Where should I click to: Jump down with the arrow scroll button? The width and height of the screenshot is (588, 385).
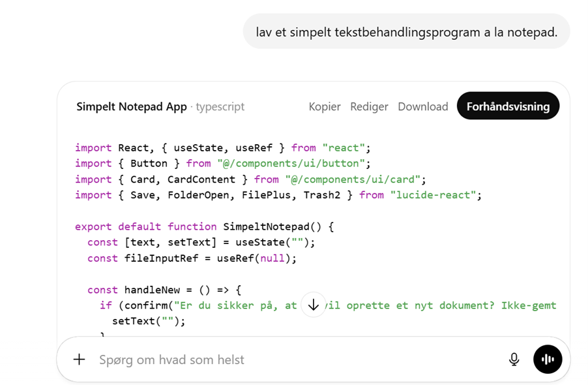tap(314, 305)
